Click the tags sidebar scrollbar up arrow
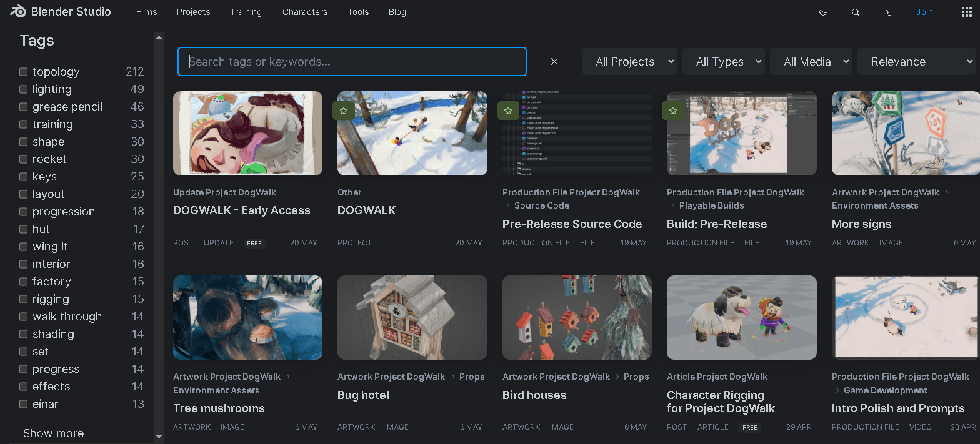 pos(159,37)
